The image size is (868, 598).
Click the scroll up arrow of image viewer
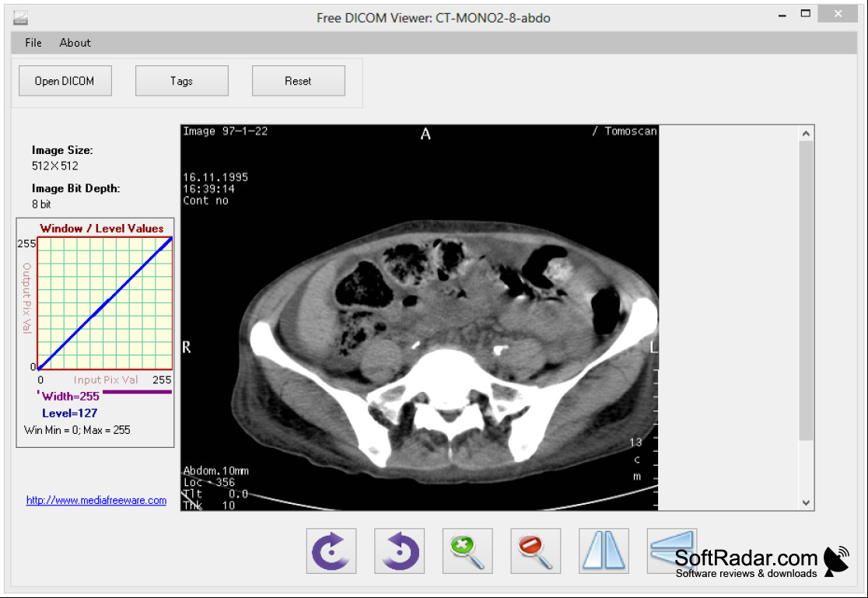tap(806, 134)
